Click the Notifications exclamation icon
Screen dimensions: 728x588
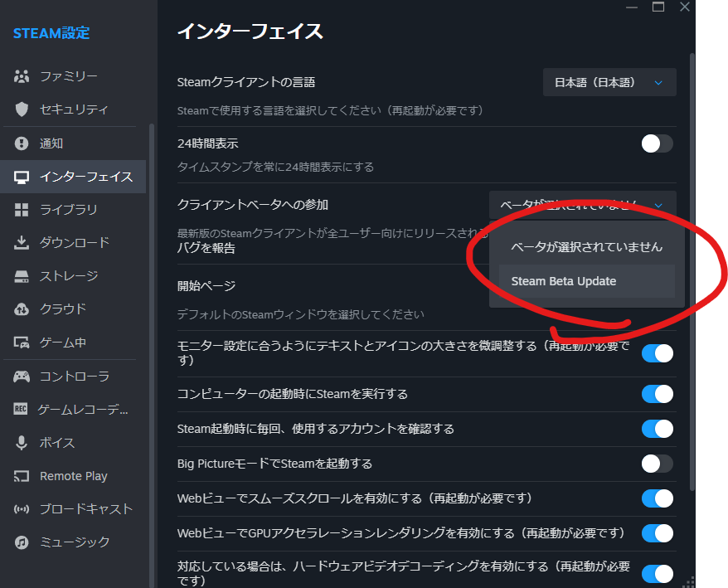(22, 143)
